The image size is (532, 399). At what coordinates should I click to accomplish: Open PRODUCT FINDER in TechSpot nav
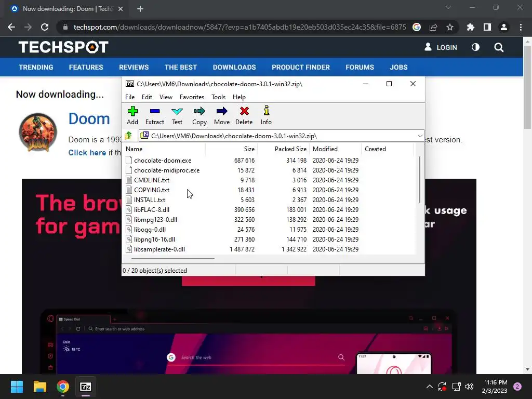301,67
